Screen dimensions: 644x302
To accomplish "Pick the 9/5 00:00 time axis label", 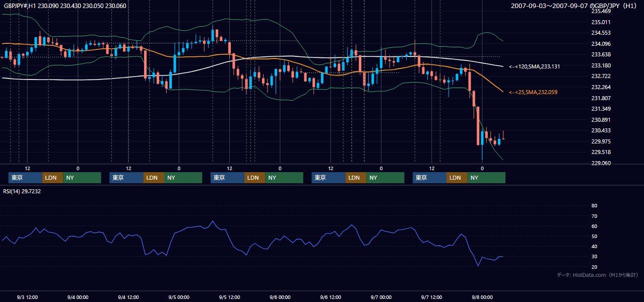I will pyautogui.click(x=179, y=297).
